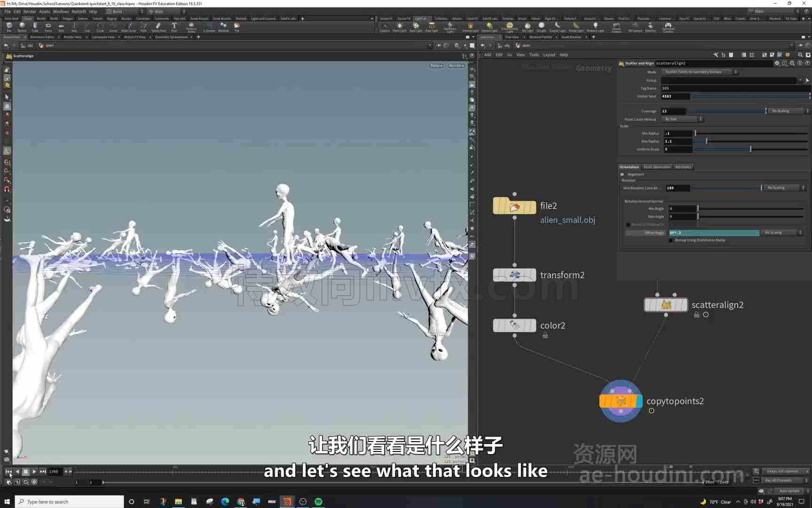Click the Windows search box

(70, 501)
